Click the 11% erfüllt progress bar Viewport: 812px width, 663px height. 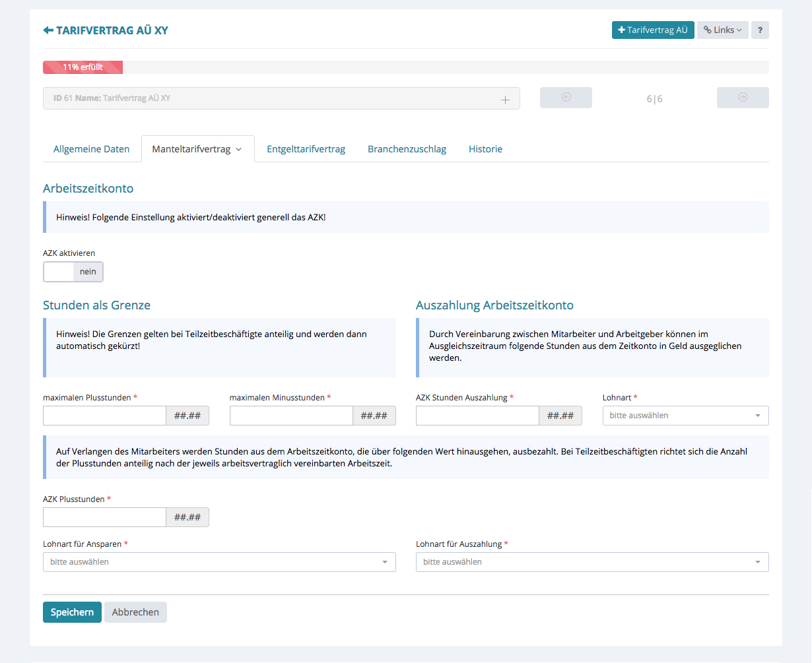pyautogui.click(x=83, y=67)
